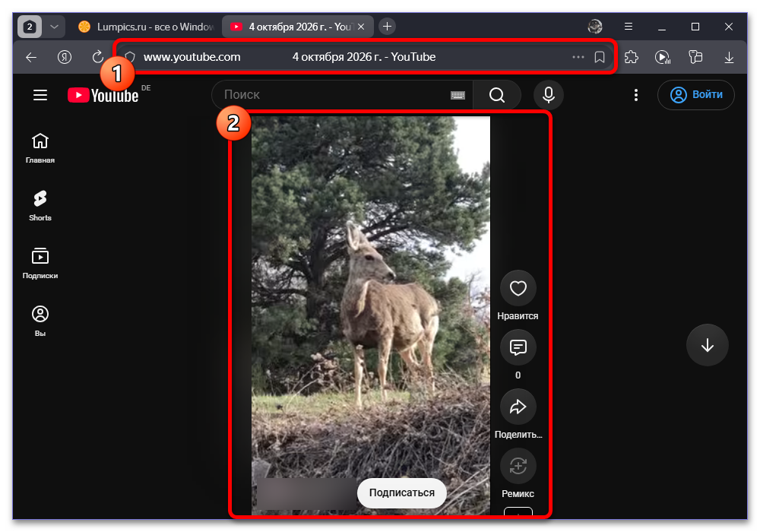
Task: Open the browser downloads arrow
Action: point(729,57)
